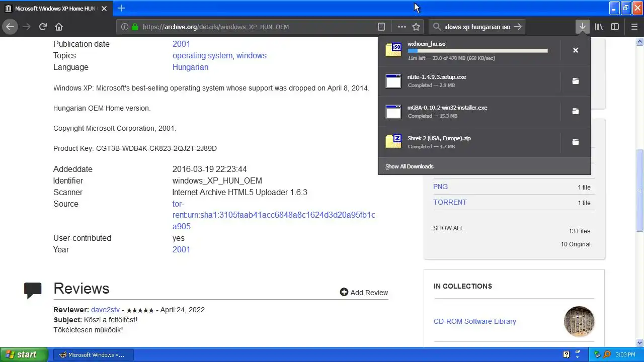Cancel the wxhoem_hu.iso download
The width and height of the screenshot is (644, 362).
point(576,50)
